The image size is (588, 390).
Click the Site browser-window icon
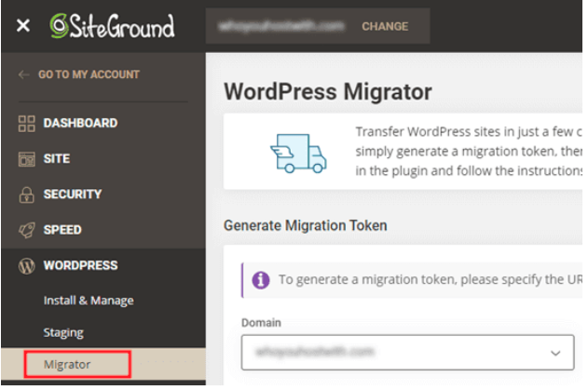pos(27,159)
